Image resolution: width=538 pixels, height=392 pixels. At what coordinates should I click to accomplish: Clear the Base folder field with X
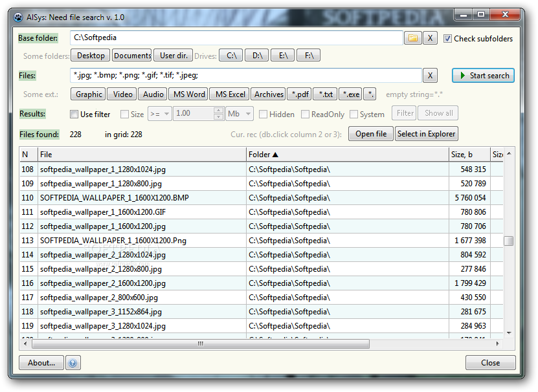point(430,38)
